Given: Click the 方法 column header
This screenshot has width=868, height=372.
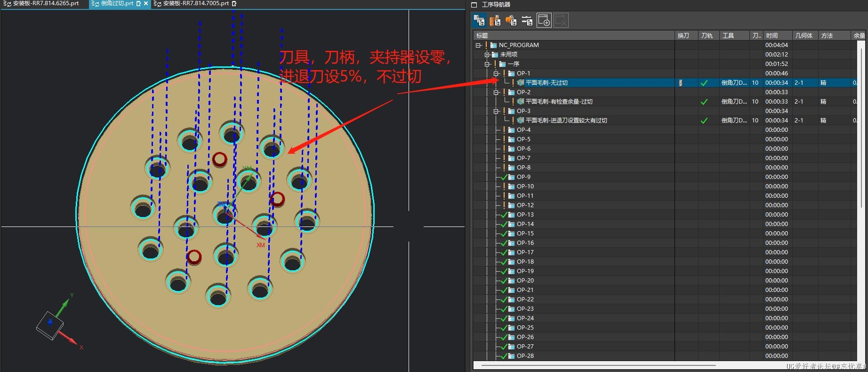Looking at the screenshot, I should 834,36.
